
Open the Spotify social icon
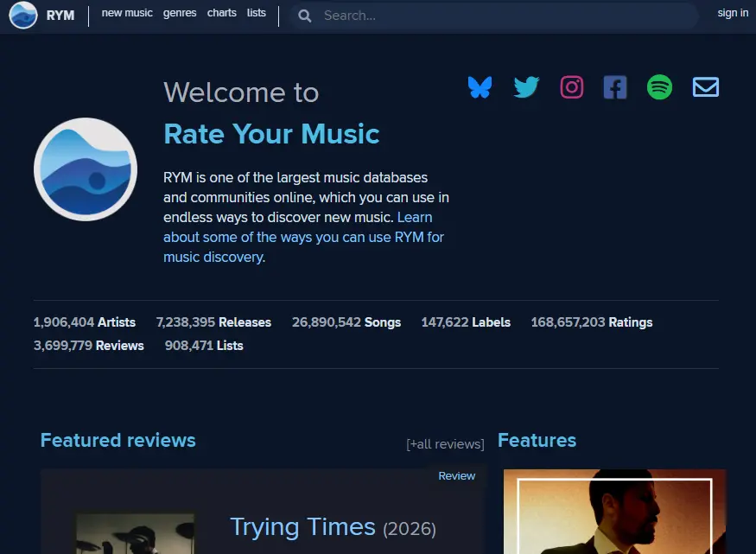(x=659, y=87)
